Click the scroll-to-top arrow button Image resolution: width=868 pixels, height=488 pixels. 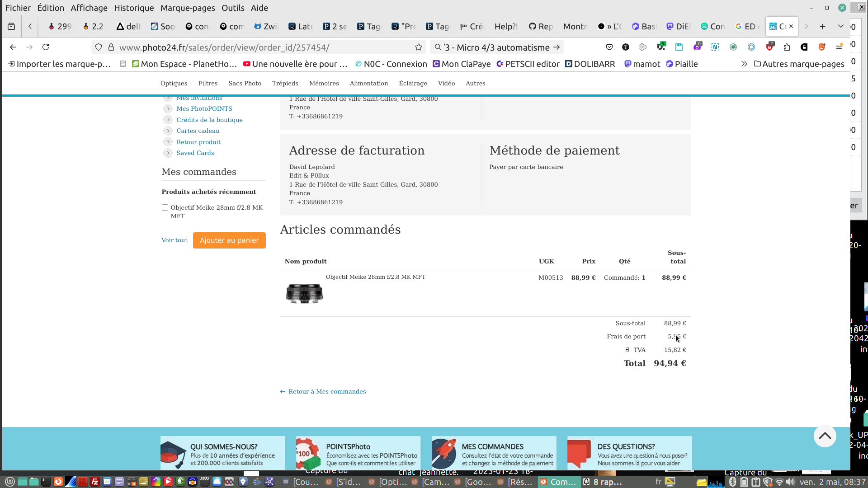click(x=825, y=436)
